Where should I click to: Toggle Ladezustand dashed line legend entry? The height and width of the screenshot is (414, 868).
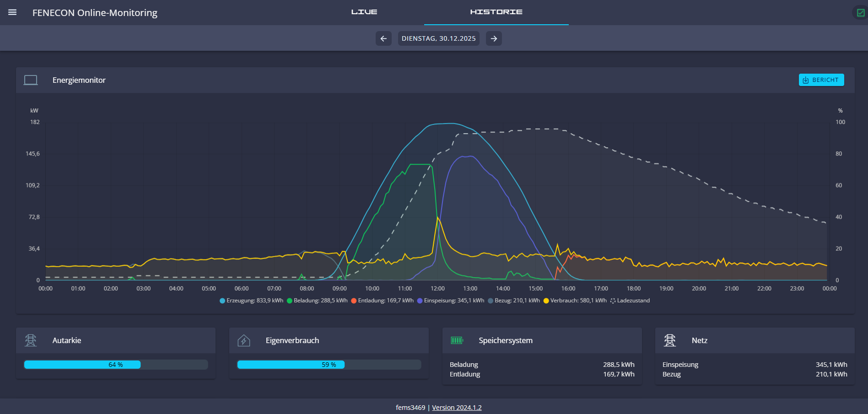coord(630,301)
